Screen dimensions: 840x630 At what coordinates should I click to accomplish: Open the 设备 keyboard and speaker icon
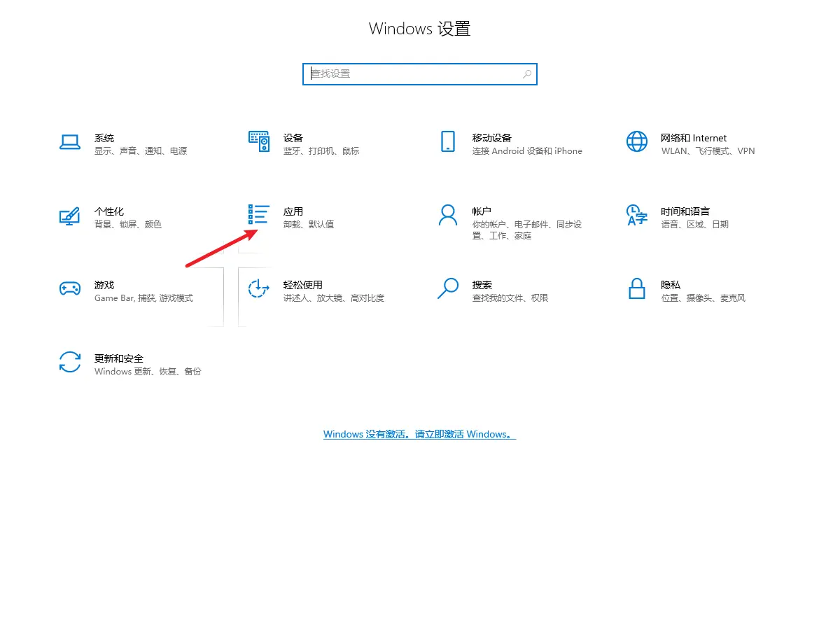[x=259, y=142]
